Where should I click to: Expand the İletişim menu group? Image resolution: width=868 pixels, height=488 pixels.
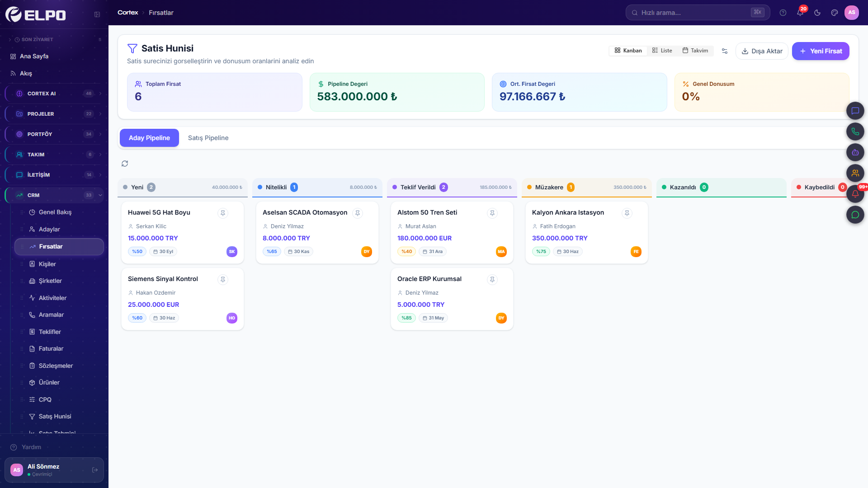click(54, 175)
